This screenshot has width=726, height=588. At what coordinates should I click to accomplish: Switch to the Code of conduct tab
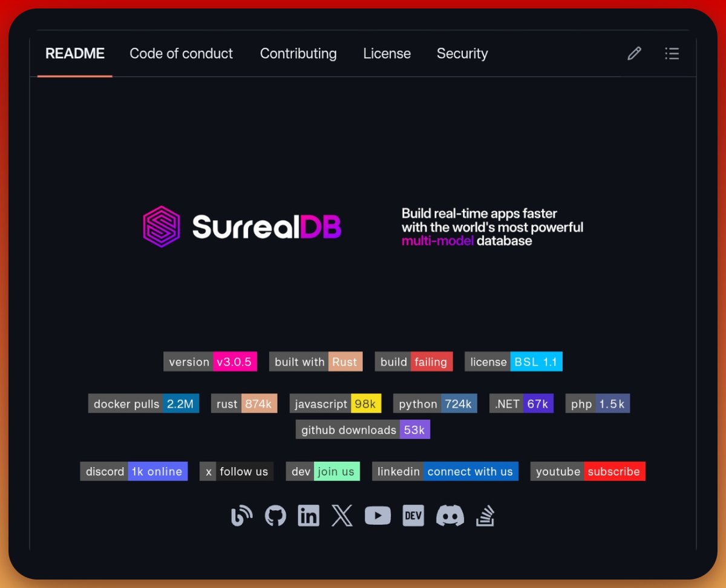click(x=181, y=54)
